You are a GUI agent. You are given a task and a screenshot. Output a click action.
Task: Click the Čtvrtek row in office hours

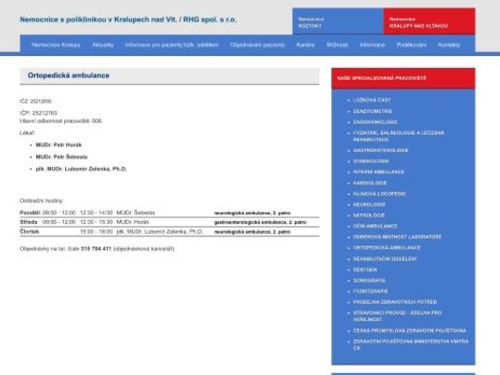pyautogui.click(x=169, y=231)
